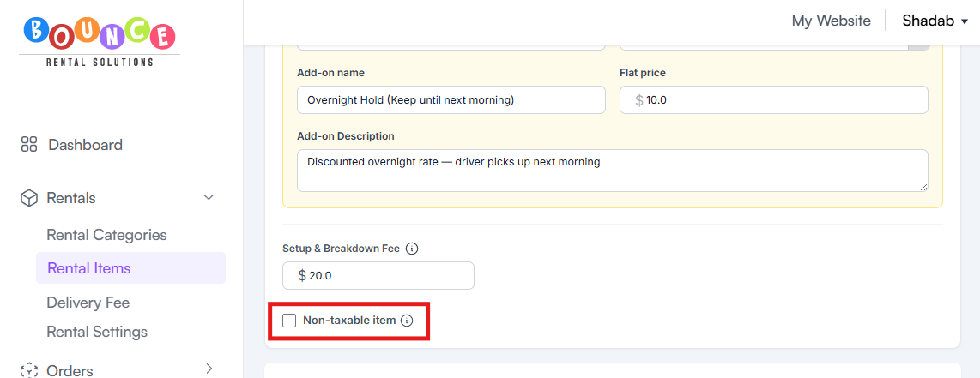
Task: Click the textarea resize handle icon
Action: pos(923,187)
